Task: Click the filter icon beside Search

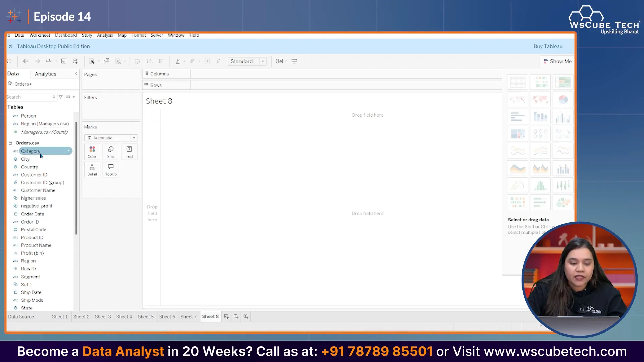Action: point(61,97)
